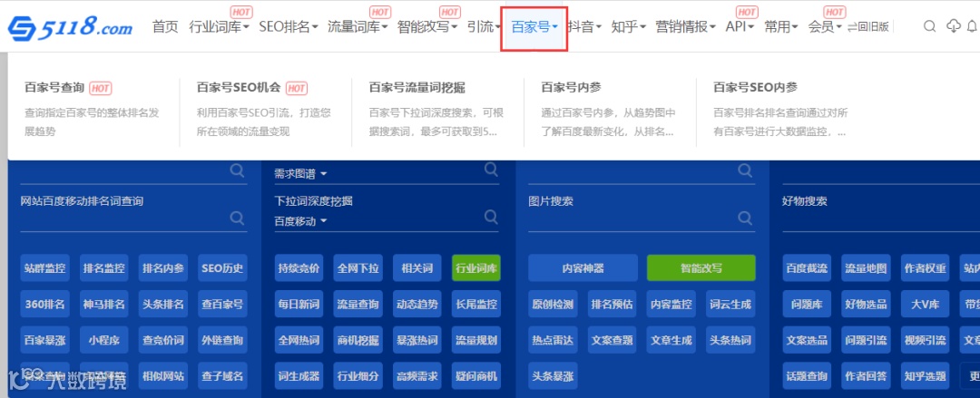Expand the 行业词库 menu

219,27
